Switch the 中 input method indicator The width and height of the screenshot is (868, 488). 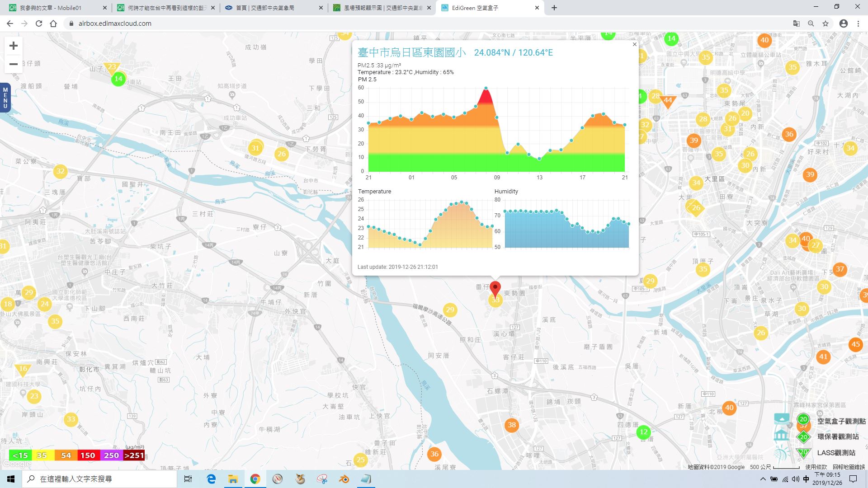click(x=806, y=479)
